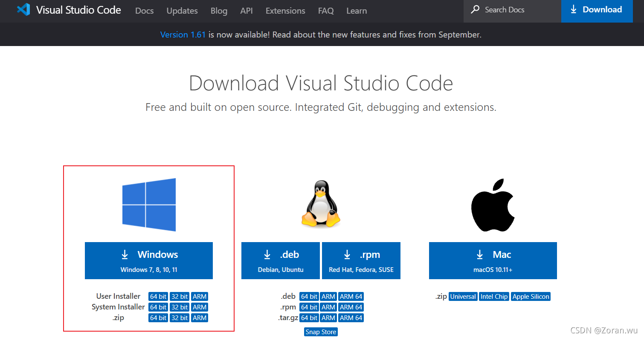Screen dimensions: 644x338
Task: Download Linux .rpm ARM package
Action: point(328,307)
